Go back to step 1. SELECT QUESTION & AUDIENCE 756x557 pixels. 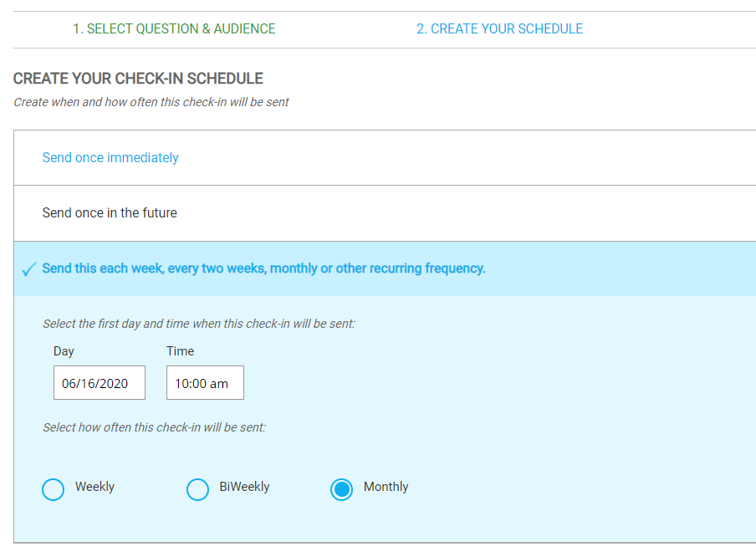coord(175,28)
